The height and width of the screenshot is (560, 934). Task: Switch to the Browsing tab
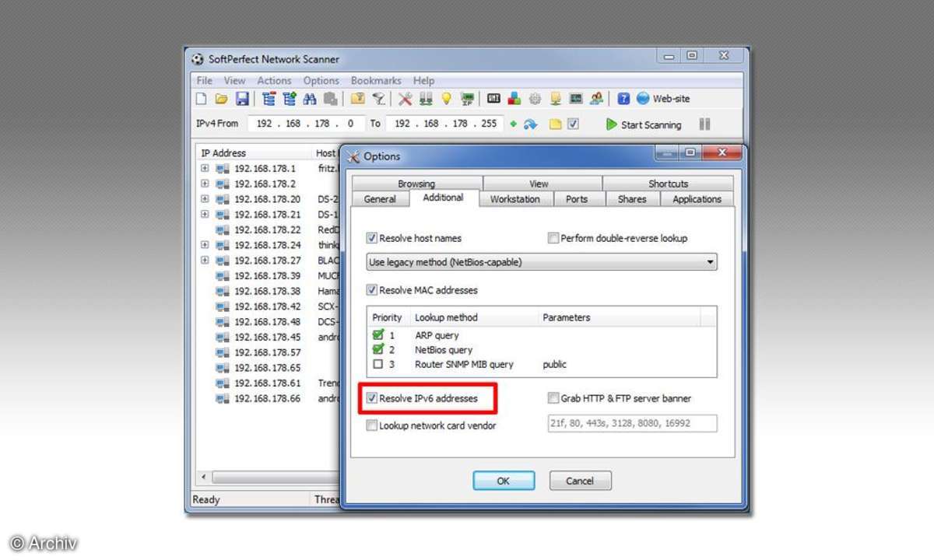416,184
